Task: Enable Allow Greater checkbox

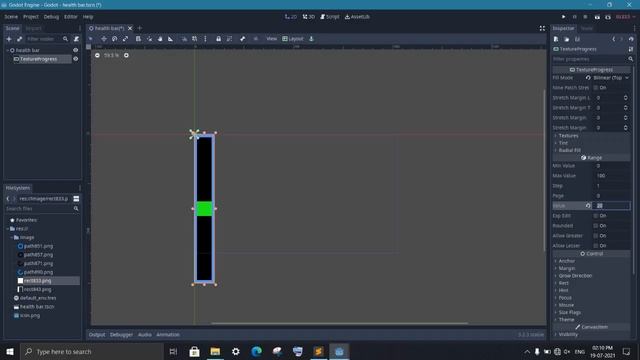Action: tap(596, 236)
